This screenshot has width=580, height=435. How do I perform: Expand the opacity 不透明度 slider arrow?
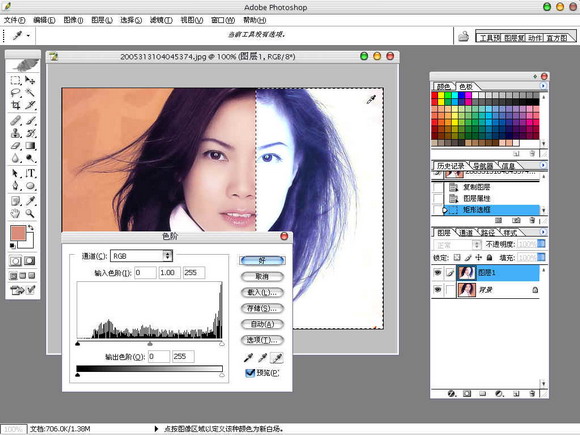coord(541,244)
